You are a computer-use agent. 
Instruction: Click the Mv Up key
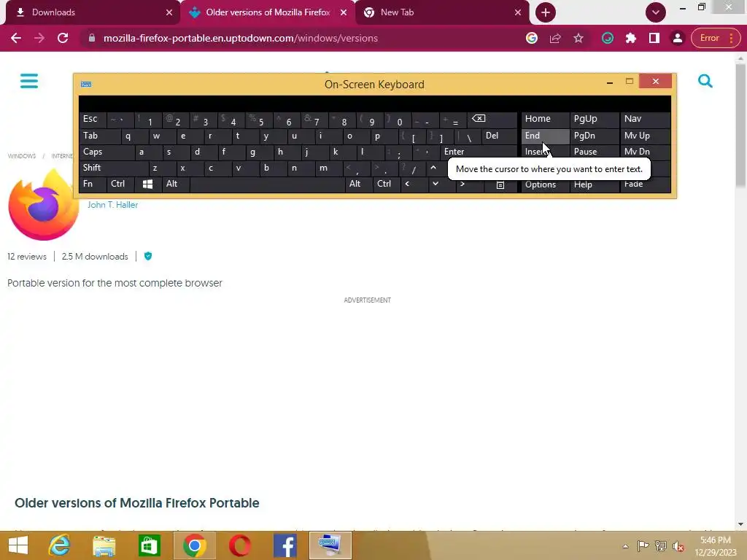pos(645,136)
